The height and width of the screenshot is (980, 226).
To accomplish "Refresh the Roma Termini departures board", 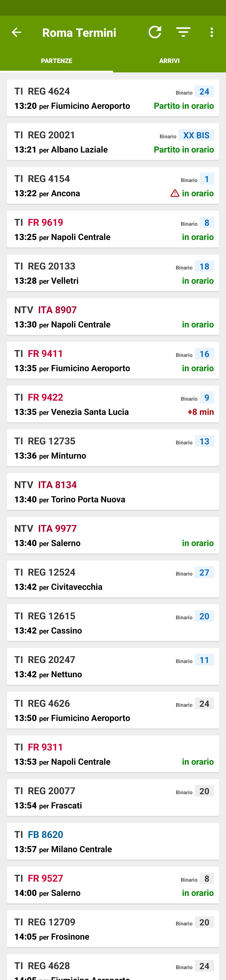I will tap(155, 32).
